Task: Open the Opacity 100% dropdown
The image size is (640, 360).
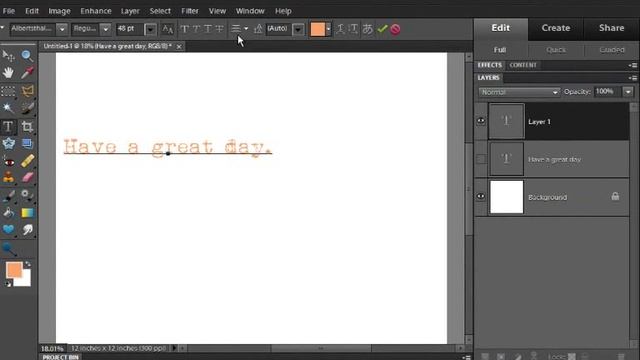Action: point(628,92)
